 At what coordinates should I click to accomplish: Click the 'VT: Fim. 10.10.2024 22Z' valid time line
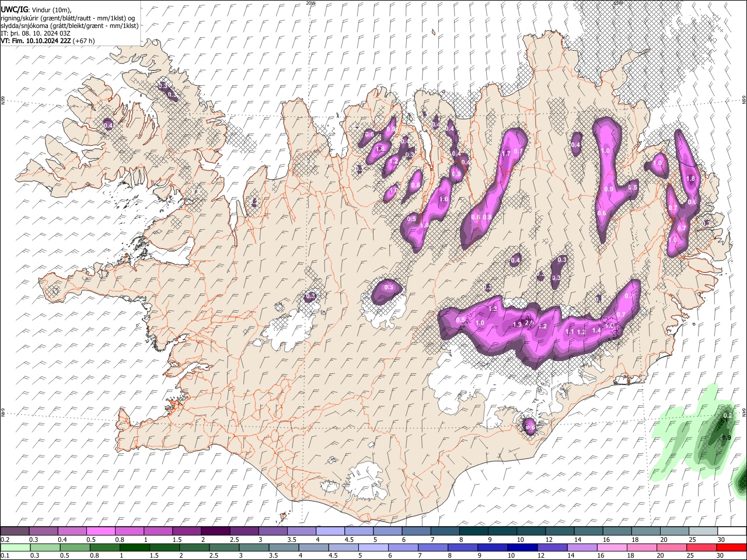coord(36,41)
